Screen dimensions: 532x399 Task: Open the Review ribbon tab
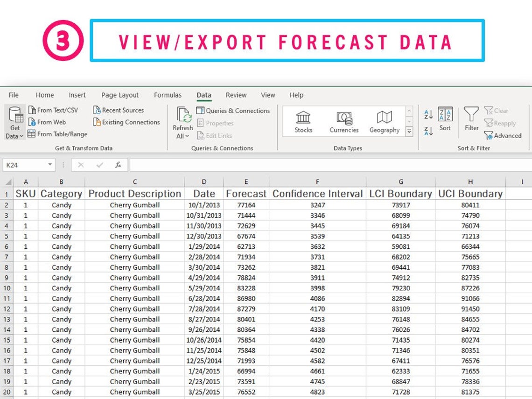[236, 95]
